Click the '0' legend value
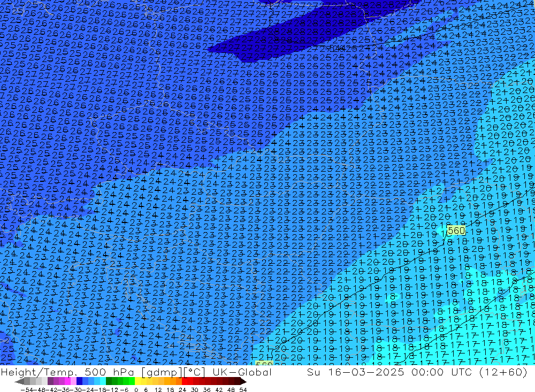 click(136, 390)
